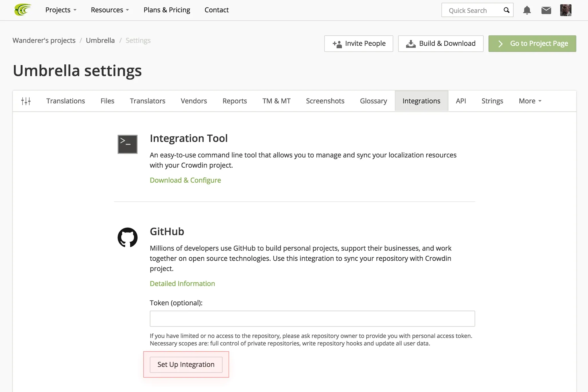Expand the Resources dropdown menu

[x=110, y=10]
